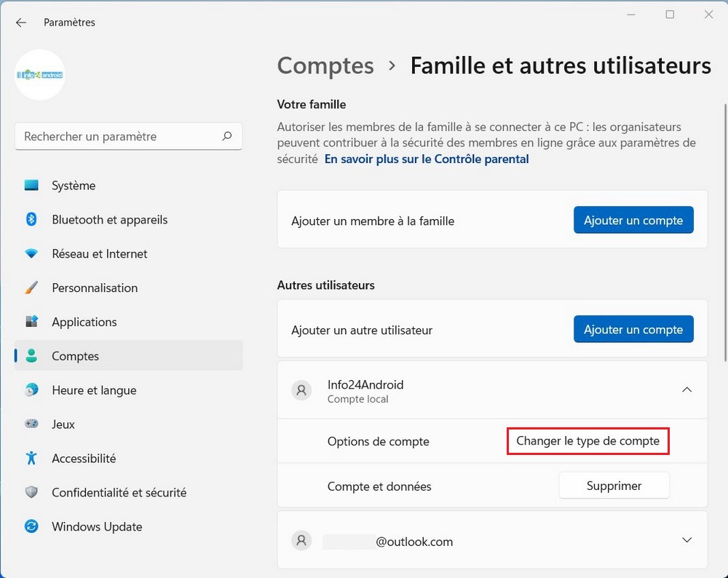
Task: Click the Heure et langue globe icon
Action: (31, 389)
